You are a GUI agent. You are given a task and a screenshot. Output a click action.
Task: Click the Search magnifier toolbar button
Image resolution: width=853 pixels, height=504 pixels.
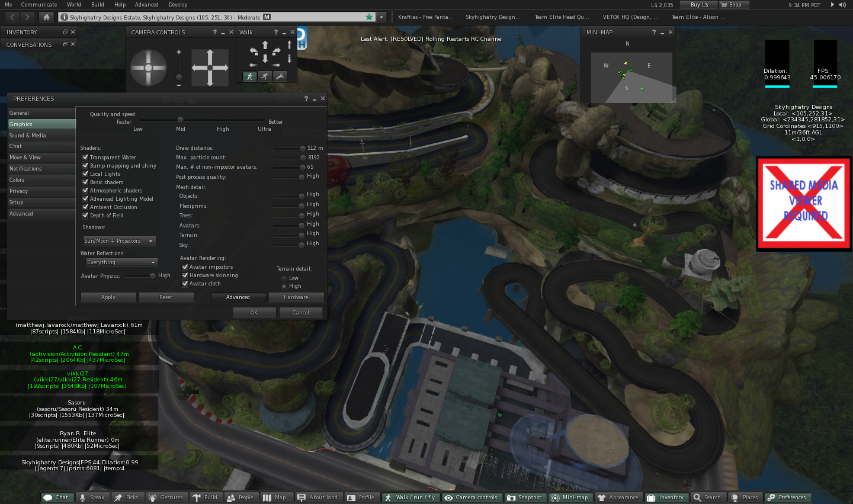(707, 497)
